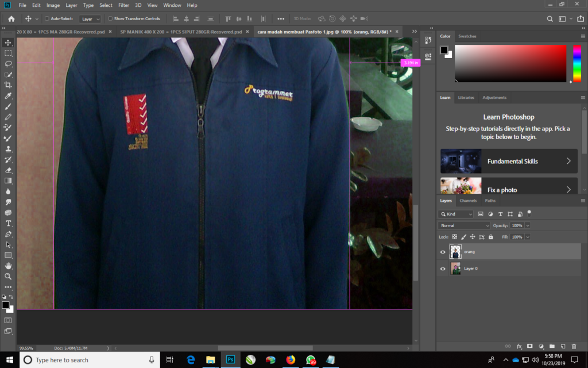Open the Fill dropdown arrow
The height and width of the screenshot is (368, 588).
click(528, 237)
